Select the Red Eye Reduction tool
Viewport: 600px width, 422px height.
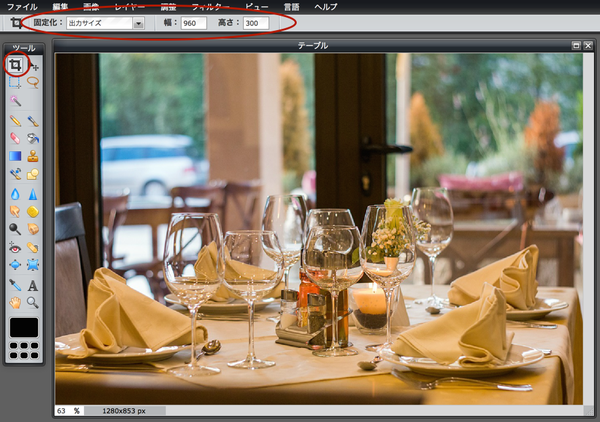point(15,248)
